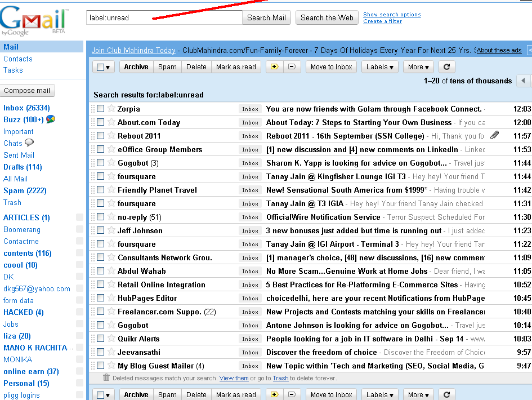
Task: Click the Join Club Mahindra Today ad link
Action: click(133, 50)
